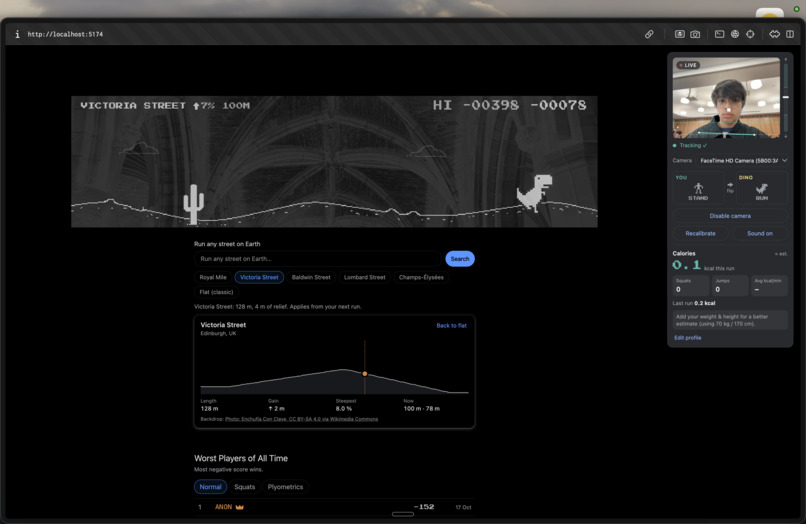This screenshot has width=806, height=524.
Task: Click the blue Search button
Action: (x=460, y=259)
